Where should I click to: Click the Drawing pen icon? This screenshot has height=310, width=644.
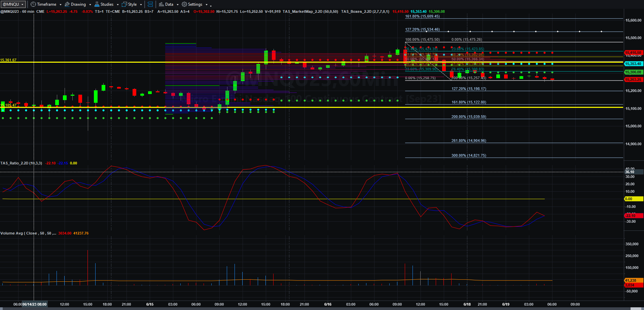coord(67,4)
